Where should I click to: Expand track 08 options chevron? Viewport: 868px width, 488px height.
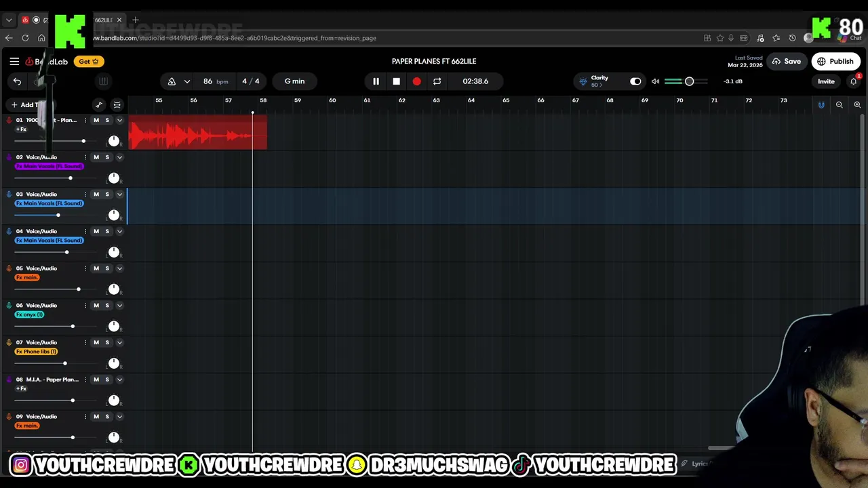119,380
